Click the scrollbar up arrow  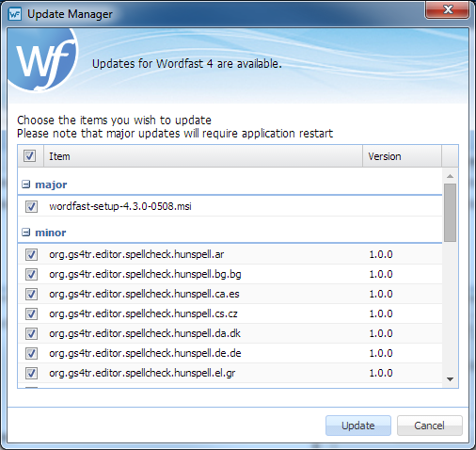click(451, 176)
